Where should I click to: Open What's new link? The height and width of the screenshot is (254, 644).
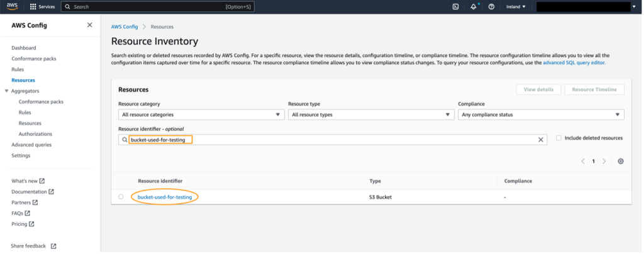[x=25, y=181]
